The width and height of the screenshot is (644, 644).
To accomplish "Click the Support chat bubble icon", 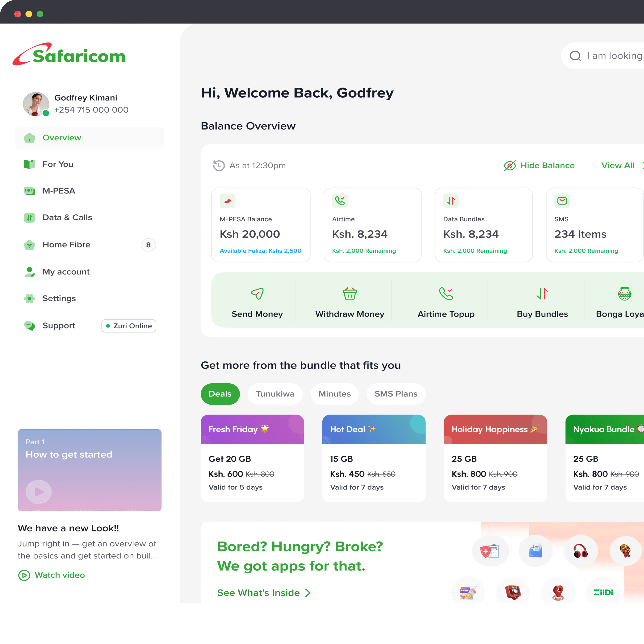I will click(x=29, y=326).
